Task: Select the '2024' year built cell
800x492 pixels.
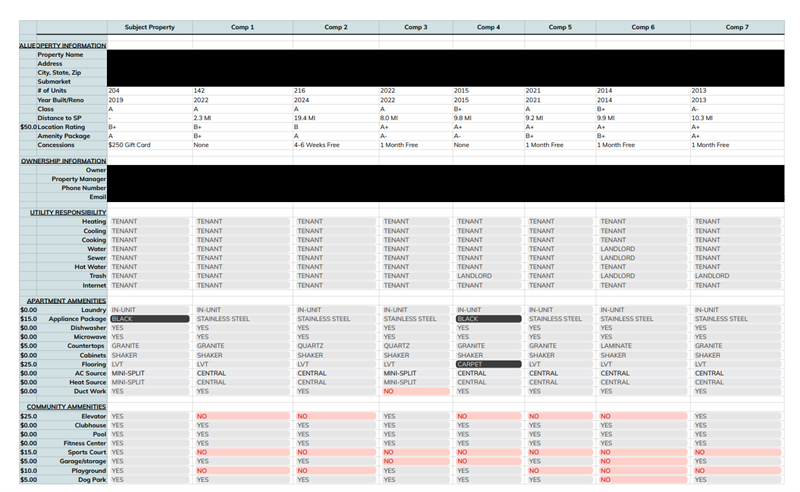Action: pos(336,100)
